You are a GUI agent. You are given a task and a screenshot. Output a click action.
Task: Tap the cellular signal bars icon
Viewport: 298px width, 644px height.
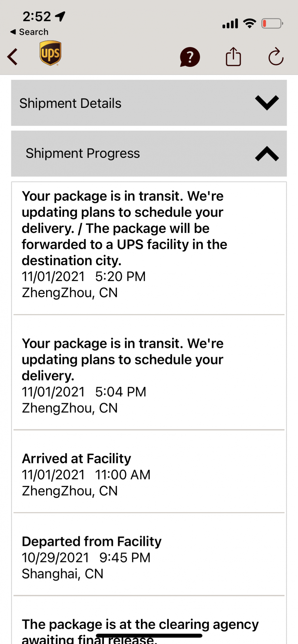coord(230,24)
